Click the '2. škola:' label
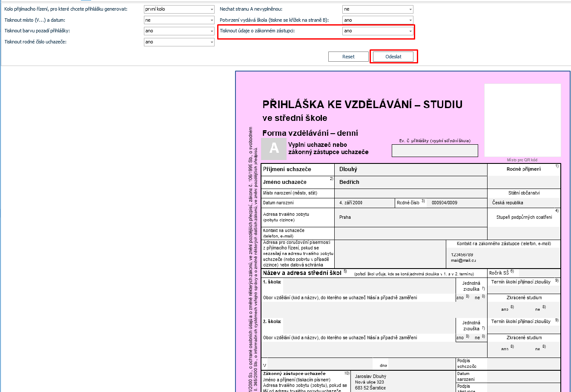 point(272,322)
